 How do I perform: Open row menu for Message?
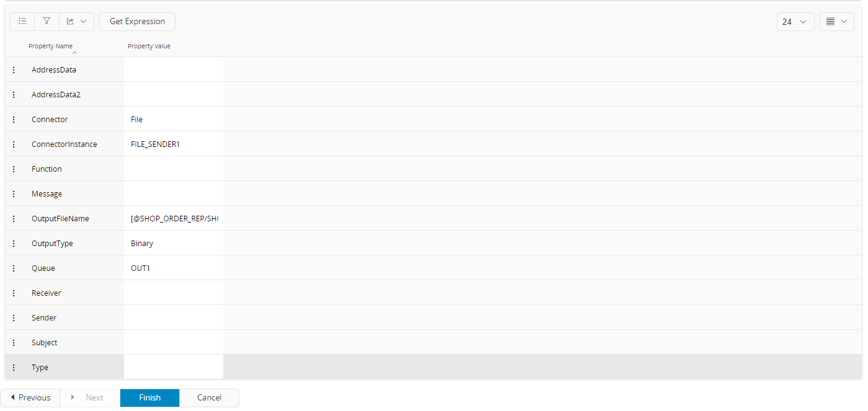[x=14, y=194]
